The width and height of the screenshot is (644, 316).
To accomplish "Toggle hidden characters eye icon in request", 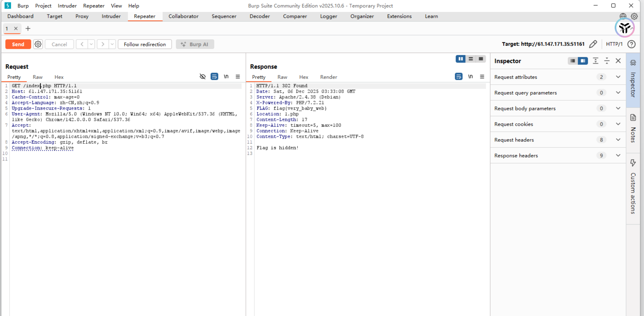I will (202, 77).
